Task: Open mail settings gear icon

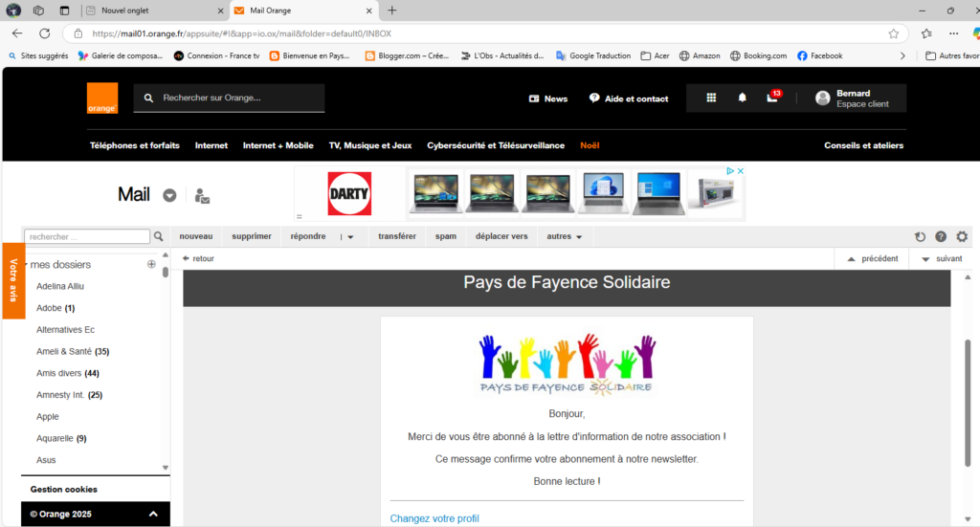Action: point(962,237)
